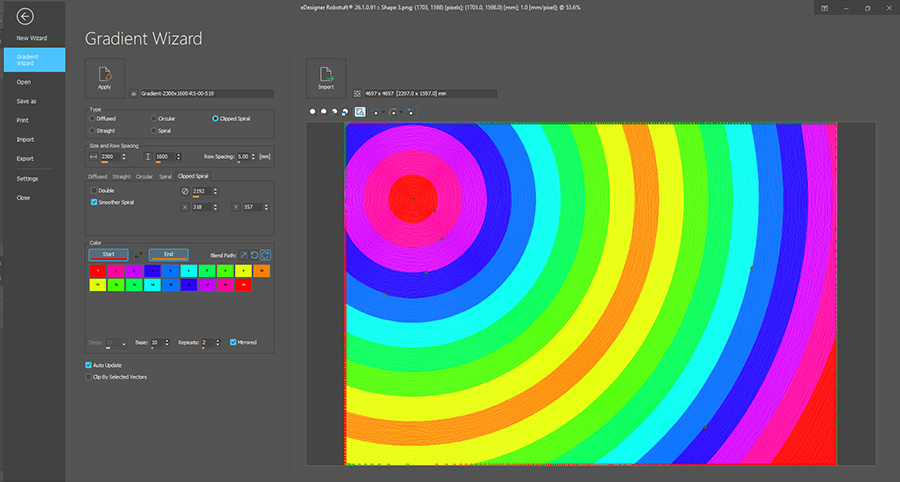This screenshot has height=482, width=900.
Task: Click the Row Spacing 5.00 spinner arrows
Action: pyautogui.click(x=253, y=157)
